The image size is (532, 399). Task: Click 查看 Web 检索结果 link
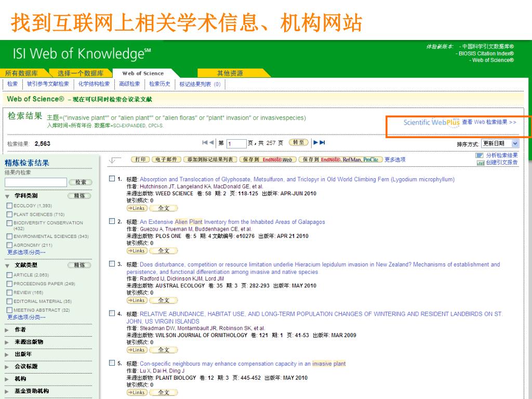tap(489, 122)
